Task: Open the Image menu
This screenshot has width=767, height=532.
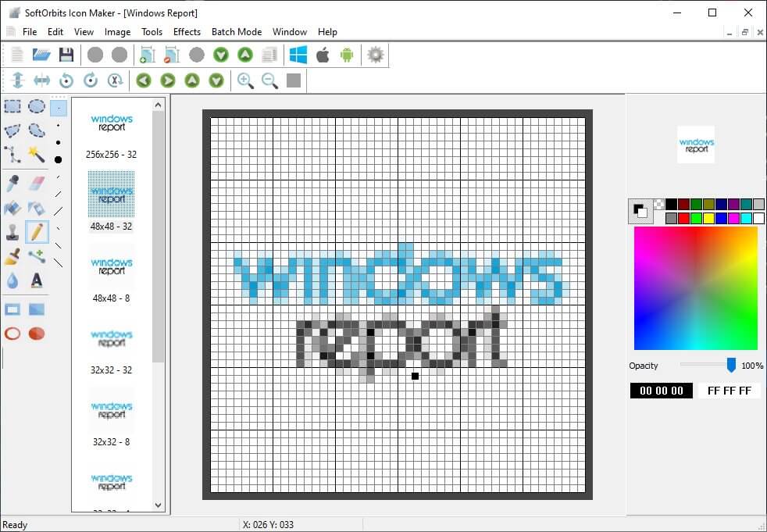Action: 117,32
